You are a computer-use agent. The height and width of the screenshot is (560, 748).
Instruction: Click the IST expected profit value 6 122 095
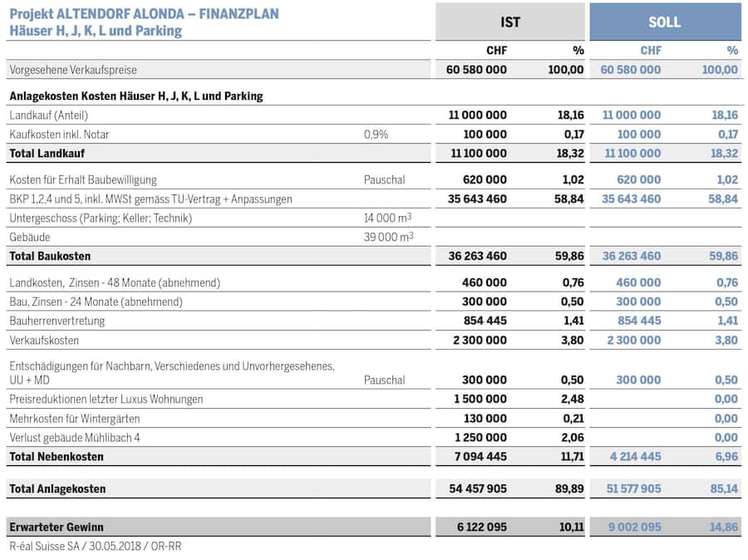[477, 527]
